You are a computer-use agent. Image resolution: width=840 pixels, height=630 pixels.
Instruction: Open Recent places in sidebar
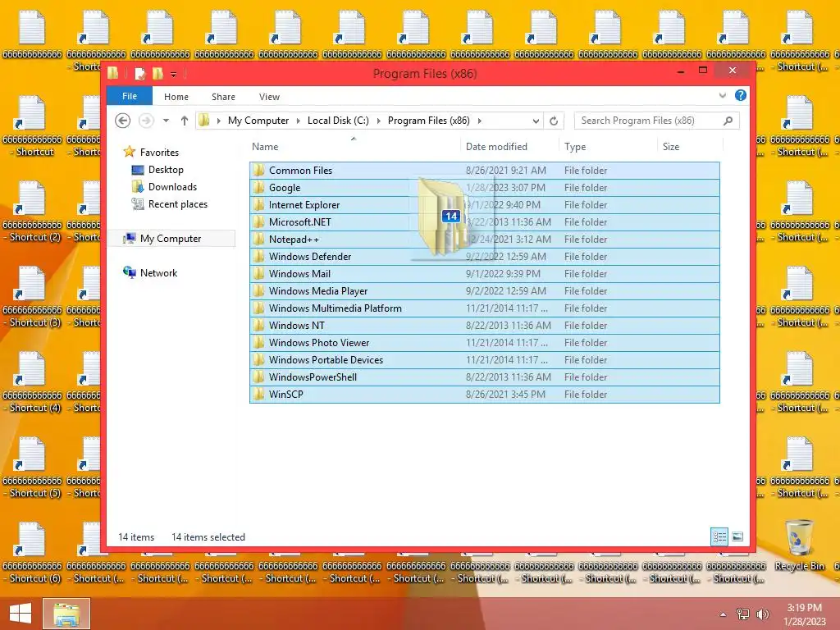(x=177, y=204)
